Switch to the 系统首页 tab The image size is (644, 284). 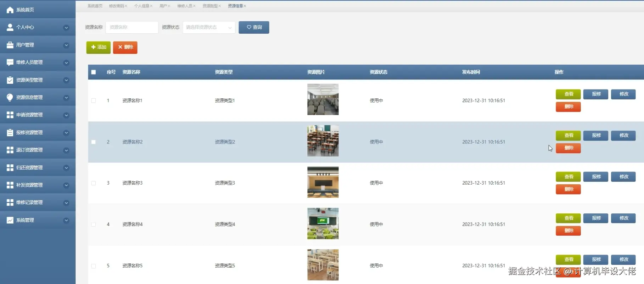coord(95,6)
